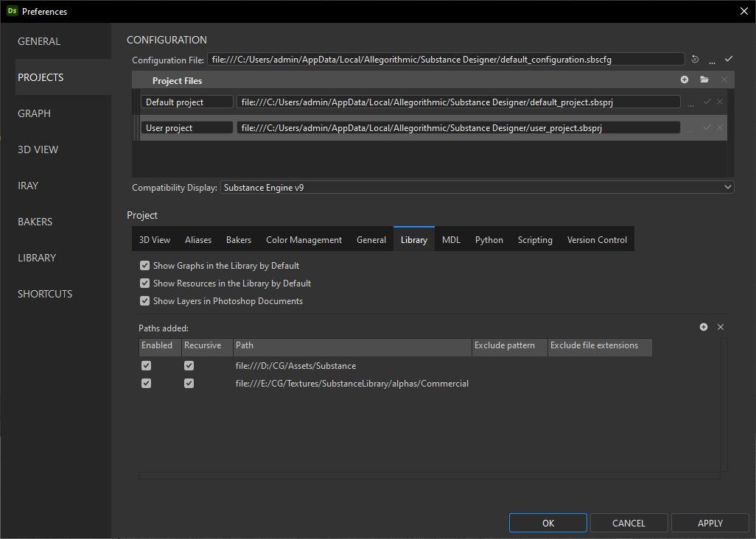Image resolution: width=756 pixels, height=539 pixels.
Task: Open IRAY preferences category
Action: tap(63, 186)
